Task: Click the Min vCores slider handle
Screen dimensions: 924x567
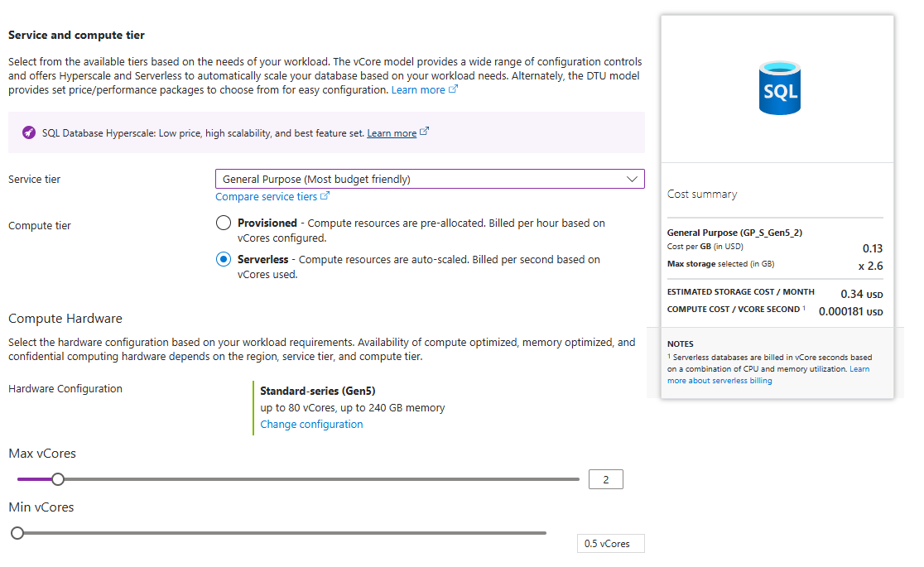Action: 17,533
